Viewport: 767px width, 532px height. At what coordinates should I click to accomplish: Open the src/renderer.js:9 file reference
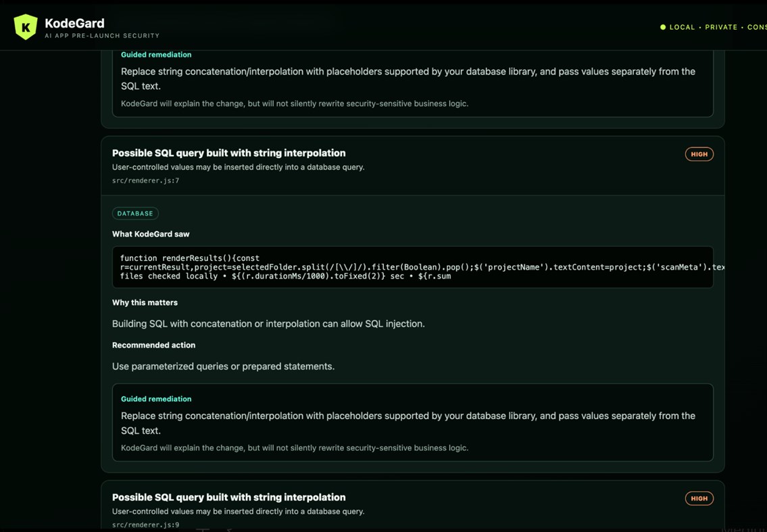(x=145, y=525)
